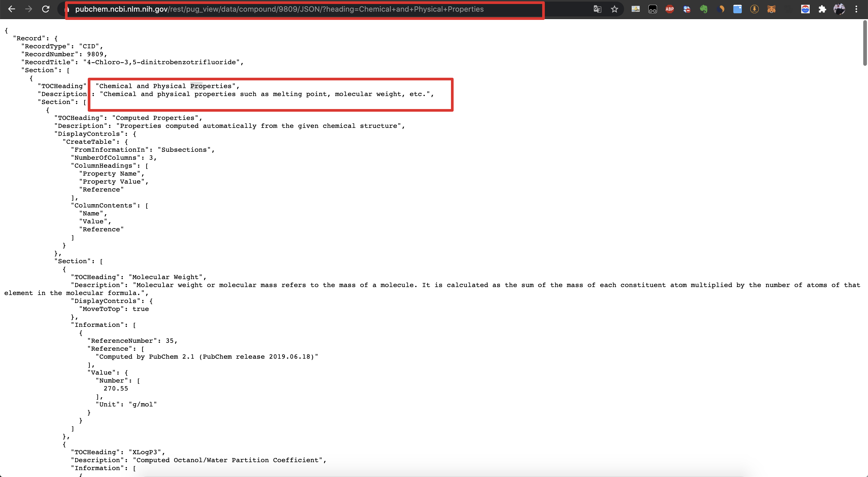Bookmark this page with the star

(x=615, y=9)
